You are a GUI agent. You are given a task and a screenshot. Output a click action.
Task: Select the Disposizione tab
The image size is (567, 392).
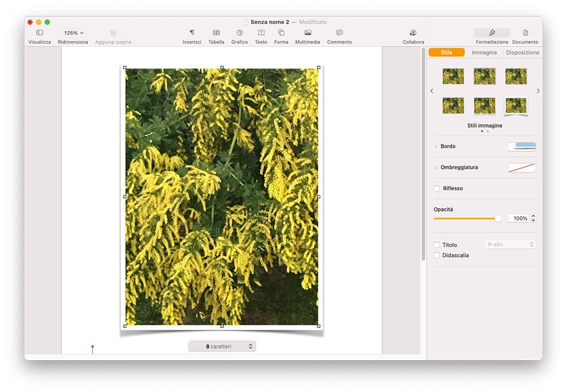[522, 52]
